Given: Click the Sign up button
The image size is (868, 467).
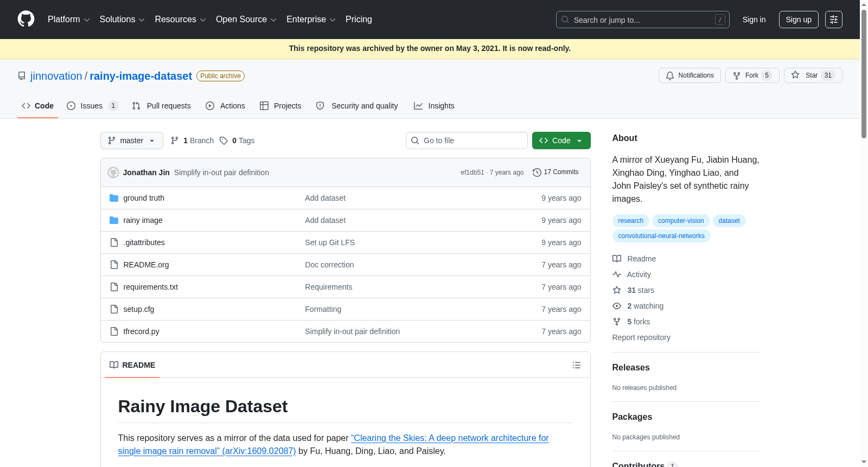Looking at the screenshot, I should tap(799, 20).
